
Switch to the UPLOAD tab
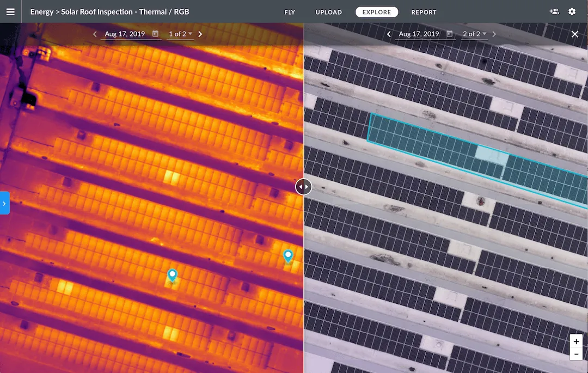[329, 11]
